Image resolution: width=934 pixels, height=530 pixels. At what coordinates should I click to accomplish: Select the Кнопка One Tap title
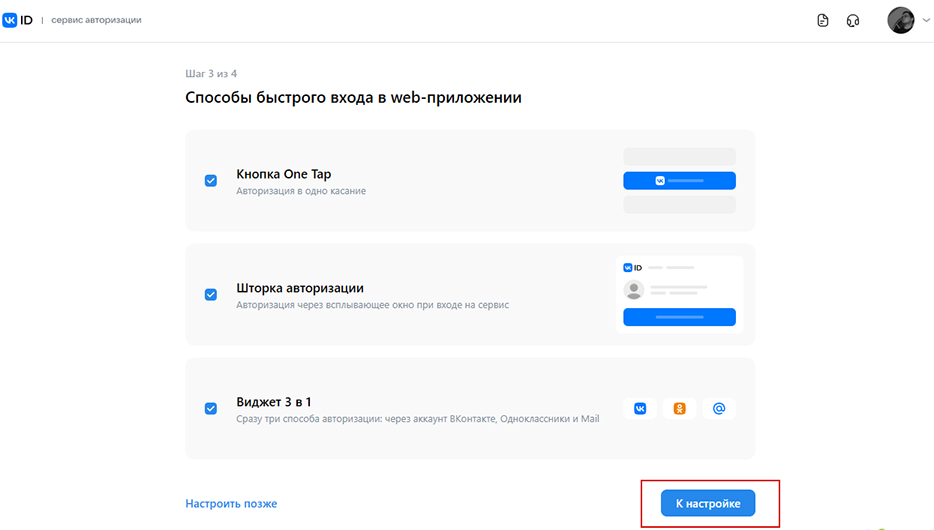pos(284,174)
